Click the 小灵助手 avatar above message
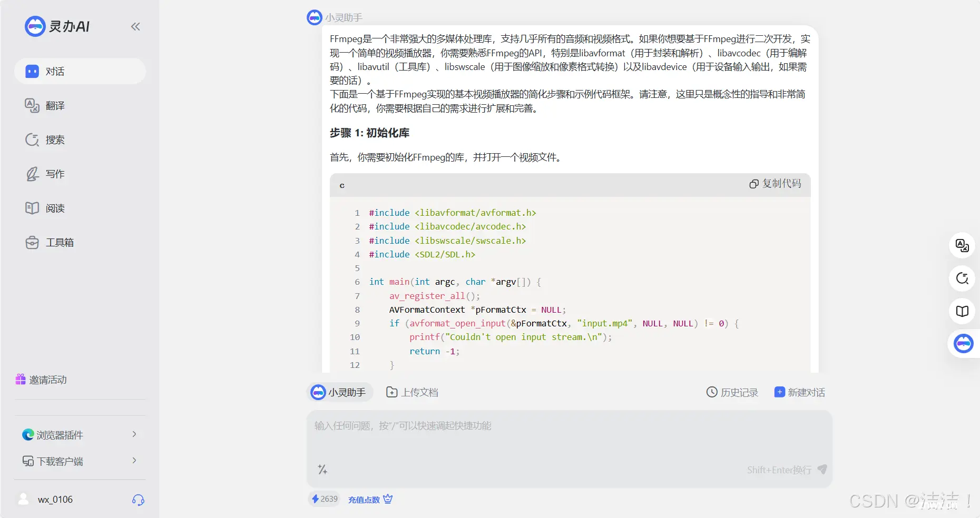The height and width of the screenshot is (518, 980). click(x=315, y=17)
